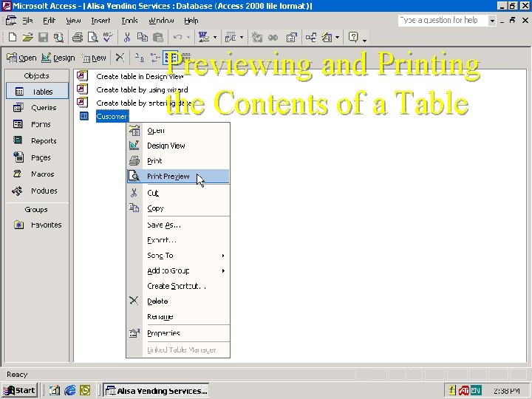Click the File Search toolbar icon
This screenshot has width=532, height=399.
click(58, 37)
